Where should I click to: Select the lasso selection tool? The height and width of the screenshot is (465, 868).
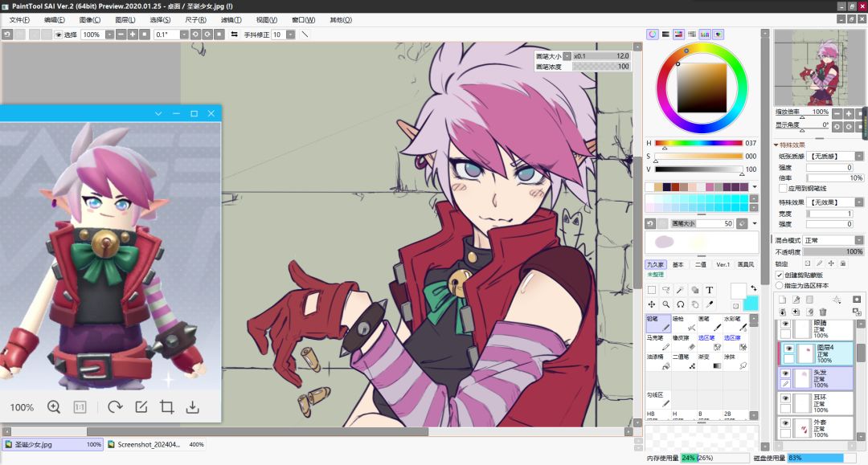coord(666,290)
